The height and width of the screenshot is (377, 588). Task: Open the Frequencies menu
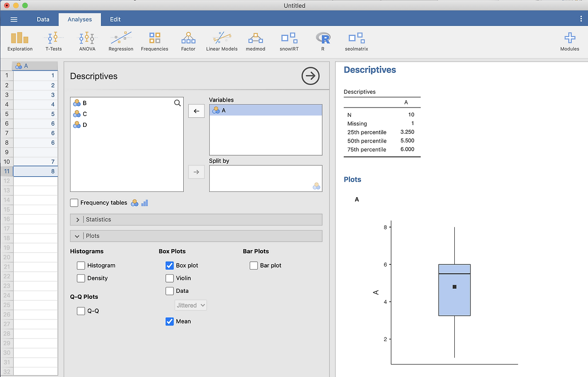[x=154, y=41]
